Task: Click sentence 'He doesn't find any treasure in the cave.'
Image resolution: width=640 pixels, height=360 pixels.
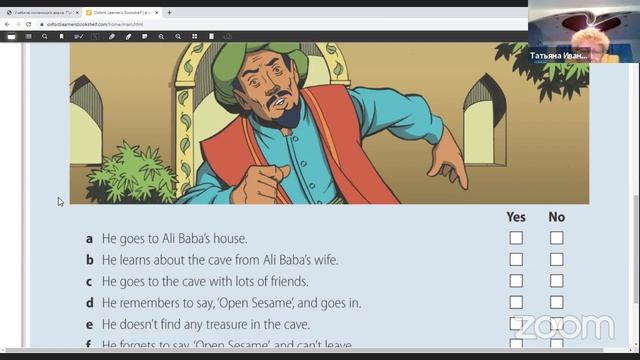Action: [x=206, y=325]
